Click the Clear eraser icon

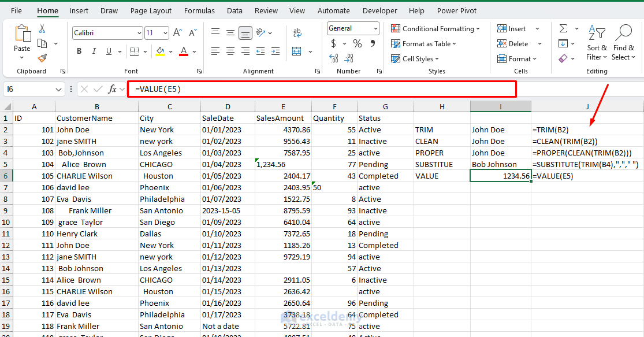563,58
